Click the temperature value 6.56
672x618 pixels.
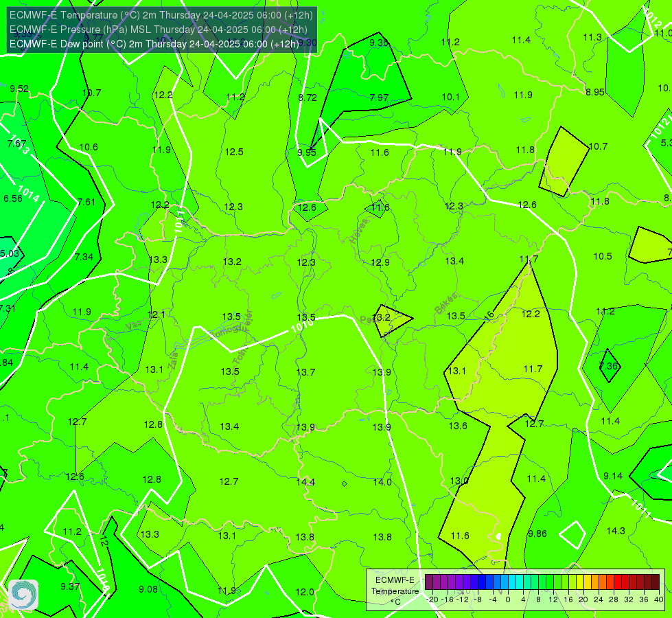13,198
